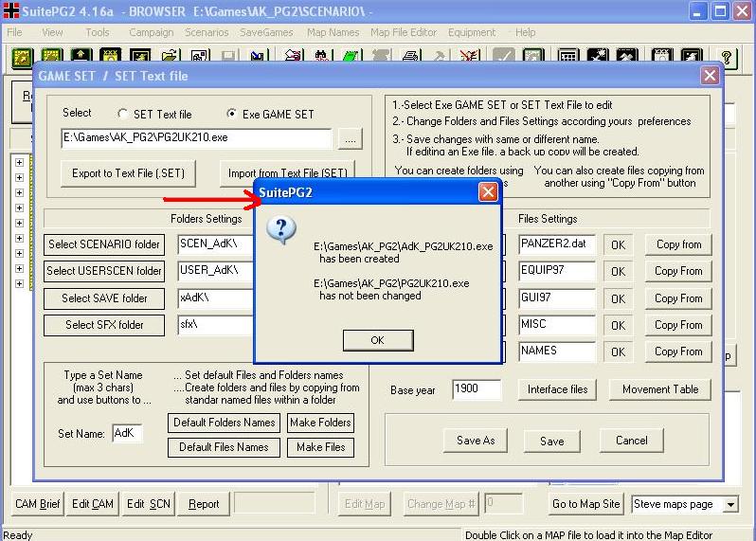Open the Map Names menu
The height and width of the screenshot is (541, 756).
point(333,32)
